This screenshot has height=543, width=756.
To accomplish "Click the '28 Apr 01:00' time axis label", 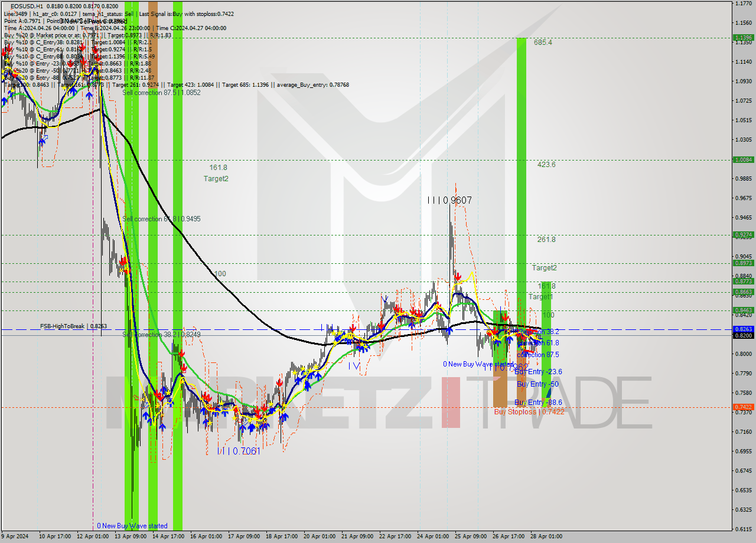I will 546,537.
